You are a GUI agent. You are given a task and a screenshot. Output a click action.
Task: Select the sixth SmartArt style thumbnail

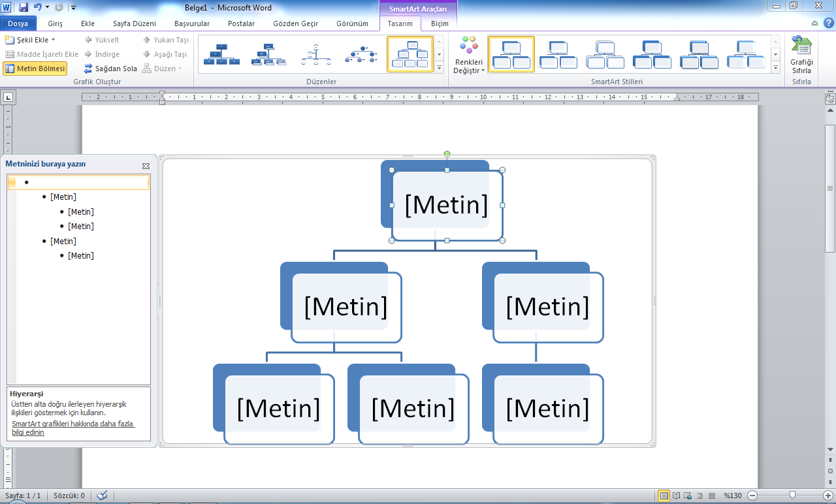(747, 54)
